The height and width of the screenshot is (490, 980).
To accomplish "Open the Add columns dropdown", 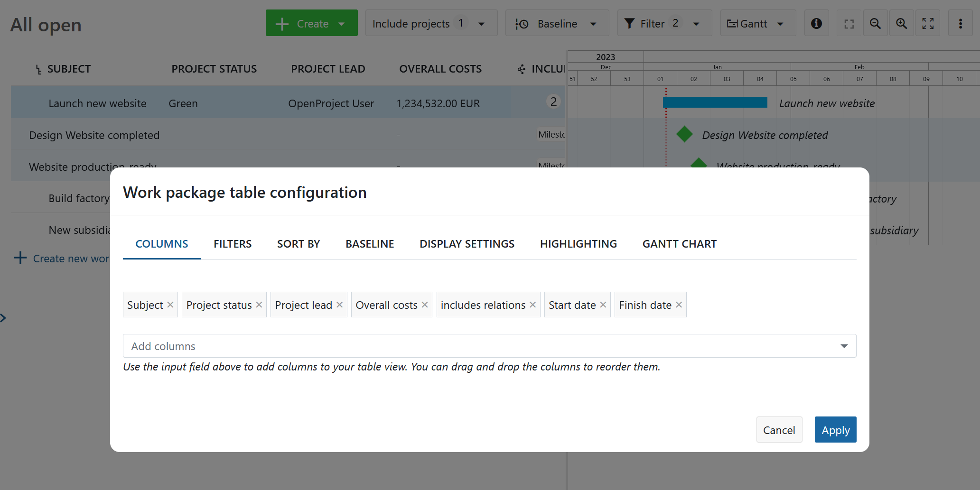I will point(844,346).
